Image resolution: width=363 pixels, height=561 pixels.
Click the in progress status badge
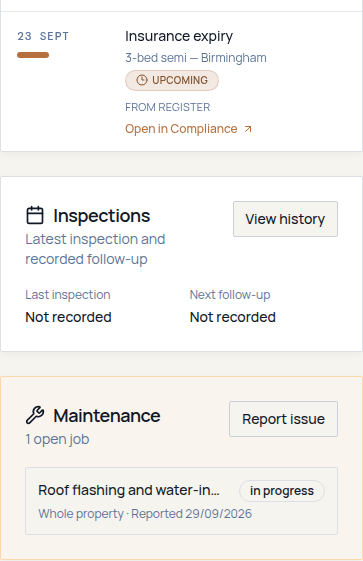coord(282,491)
